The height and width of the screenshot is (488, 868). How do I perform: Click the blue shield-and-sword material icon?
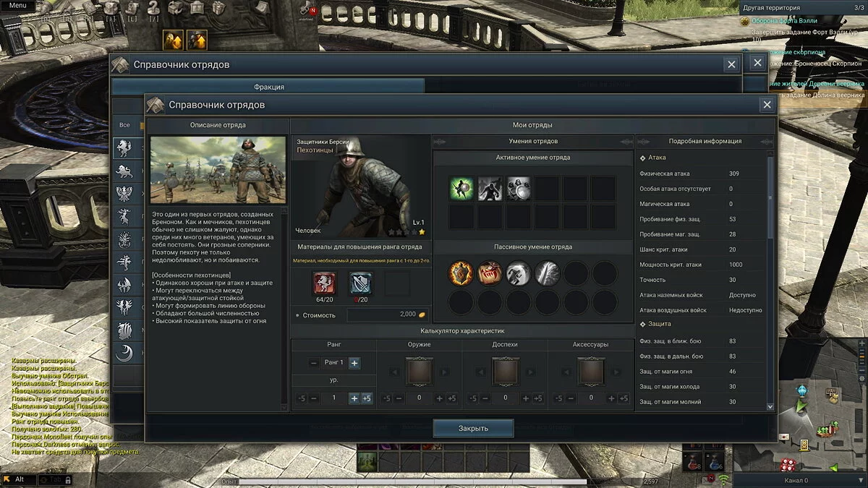tap(359, 283)
